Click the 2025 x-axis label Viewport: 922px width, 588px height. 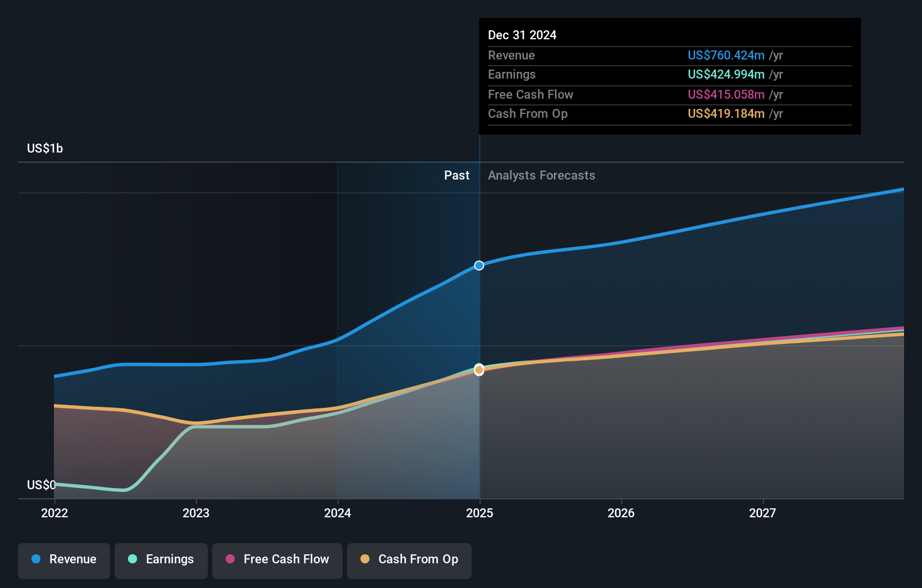[x=480, y=513]
